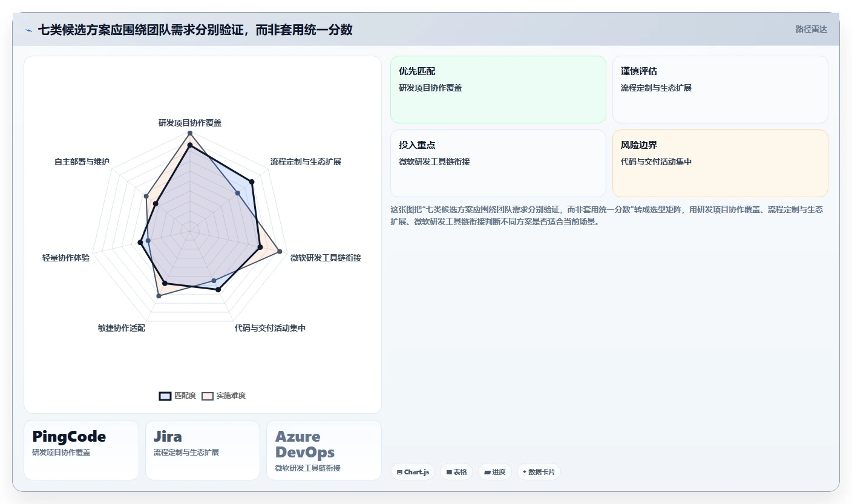Select the Azure DevOps card
This screenshot has height=504, width=852.
tap(324, 450)
